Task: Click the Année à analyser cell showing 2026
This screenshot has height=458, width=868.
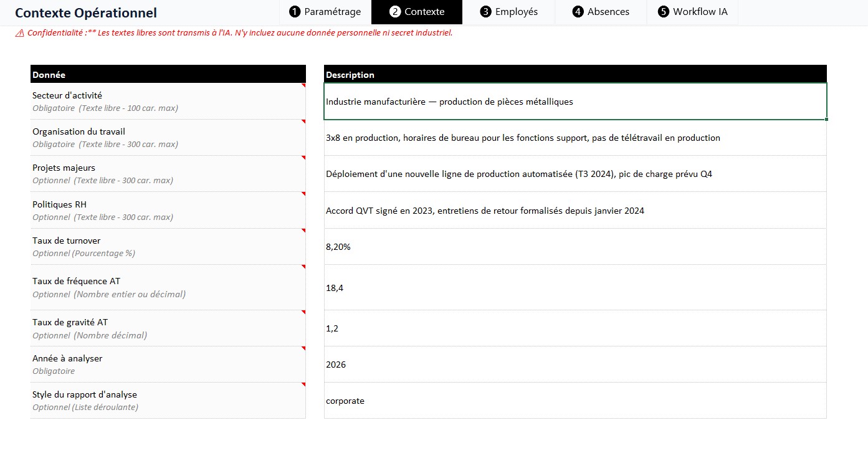Action: pos(575,365)
